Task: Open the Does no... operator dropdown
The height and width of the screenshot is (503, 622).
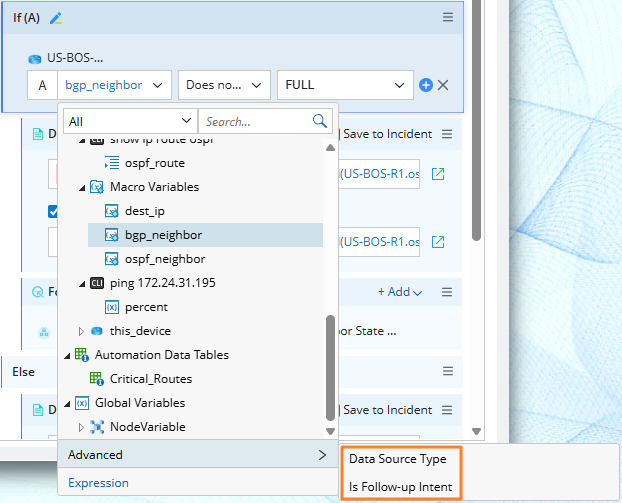Action: coord(224,85)
